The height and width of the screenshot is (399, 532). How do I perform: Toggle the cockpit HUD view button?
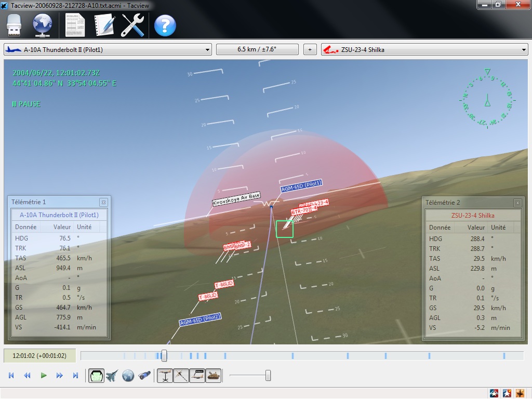tap(96, 376)
